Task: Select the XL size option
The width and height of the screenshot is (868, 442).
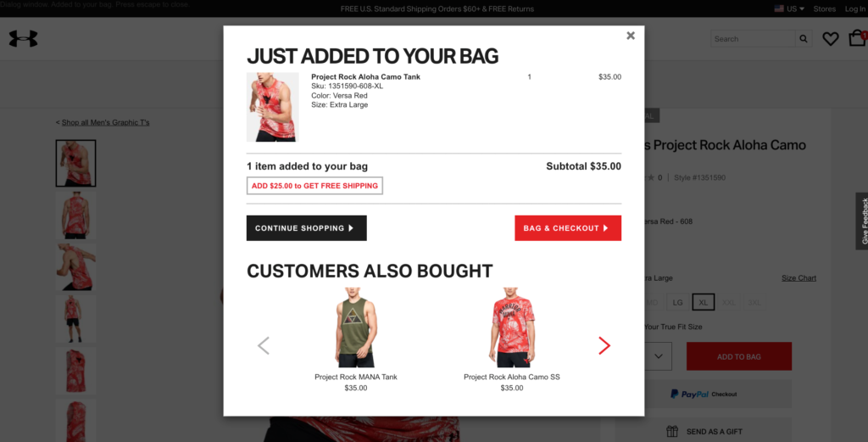Action: click(703, 302)
